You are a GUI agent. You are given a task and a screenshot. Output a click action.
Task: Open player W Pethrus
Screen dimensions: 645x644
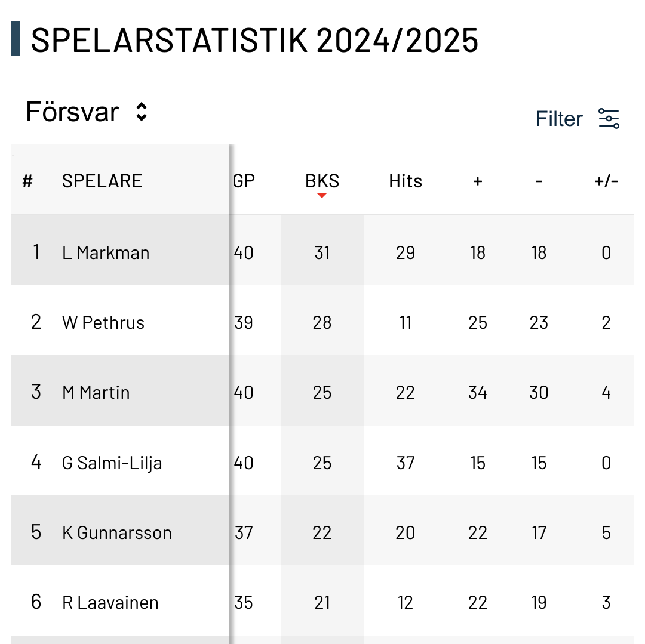[103, 323]
